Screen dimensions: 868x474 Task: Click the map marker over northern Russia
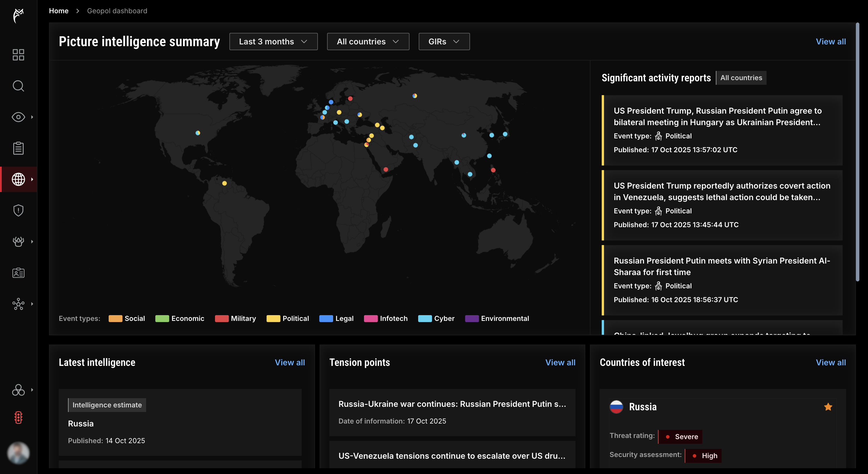pos(415,96)
